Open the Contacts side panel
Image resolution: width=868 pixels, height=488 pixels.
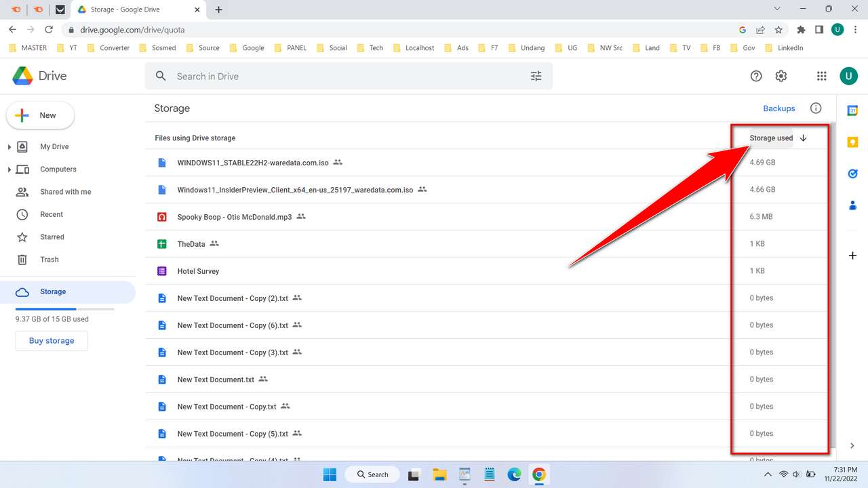[x=852, y=205]
